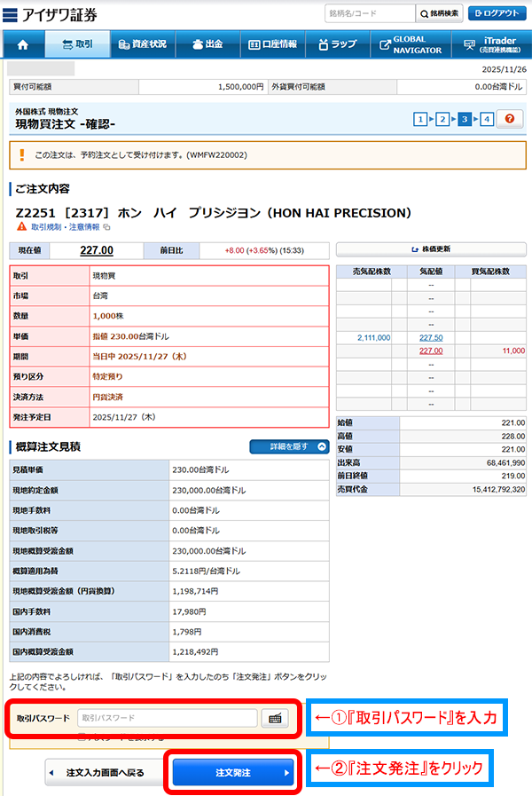This screenshot has width=532, height=796.
Task: Click the 銘柄検索 button
Action: 439,13
